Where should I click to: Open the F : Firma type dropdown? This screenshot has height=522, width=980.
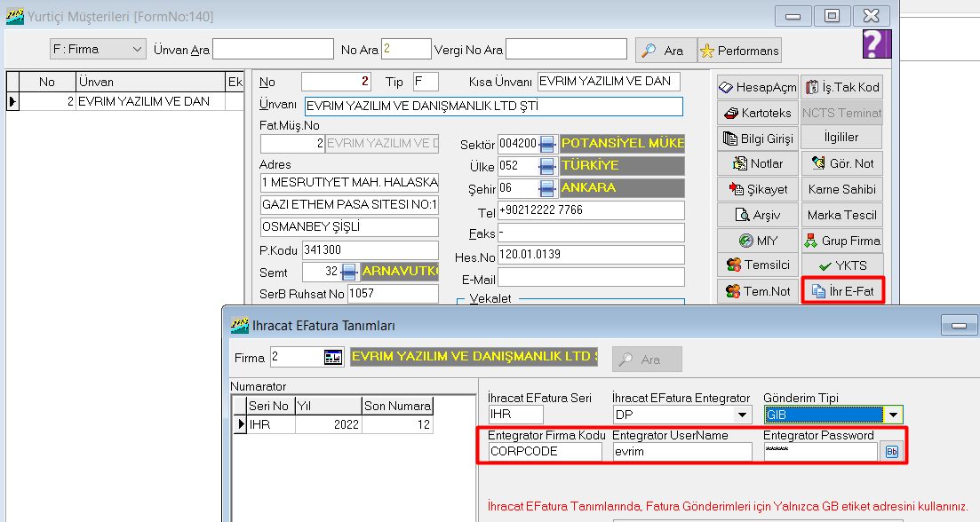[x=98, y=49]
